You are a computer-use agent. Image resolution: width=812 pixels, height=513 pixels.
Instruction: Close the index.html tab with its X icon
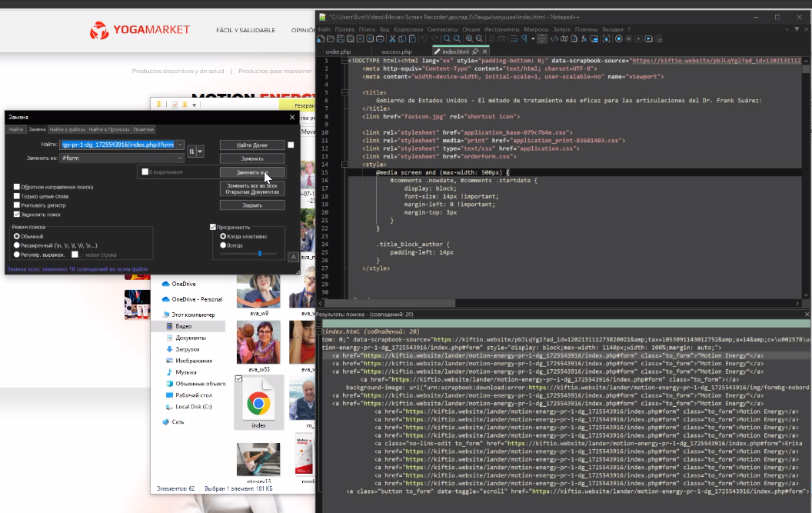(485, 52)
